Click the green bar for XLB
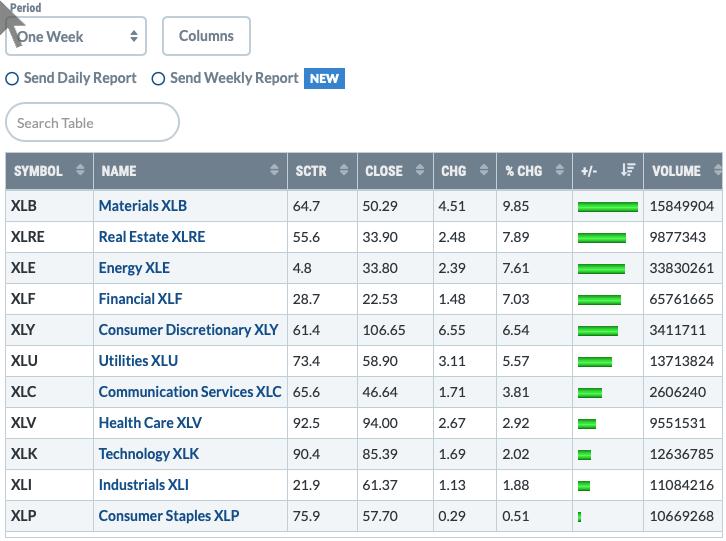Screen dimensions: 726x541 pyautogui.click(x=607, y=207)
